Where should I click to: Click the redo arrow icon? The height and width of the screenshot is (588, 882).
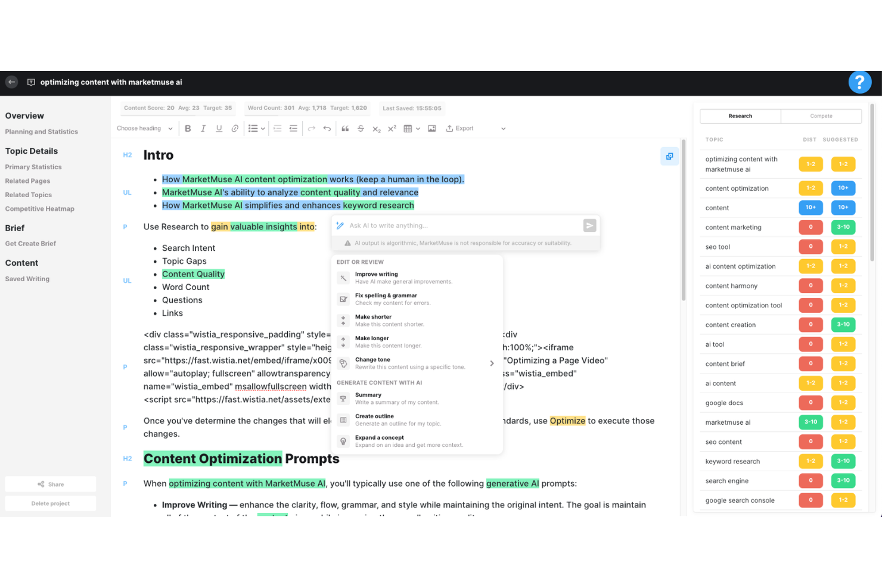[312, 128]
